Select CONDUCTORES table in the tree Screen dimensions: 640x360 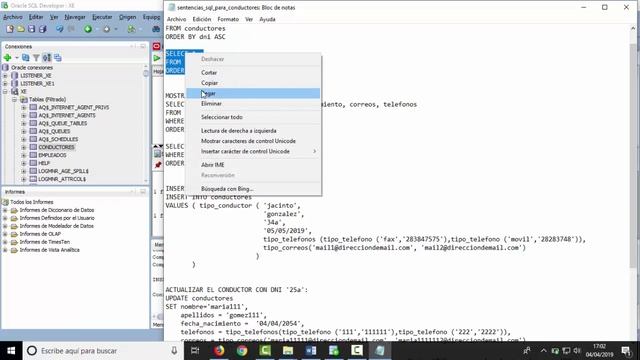click(x=56, y=147)
